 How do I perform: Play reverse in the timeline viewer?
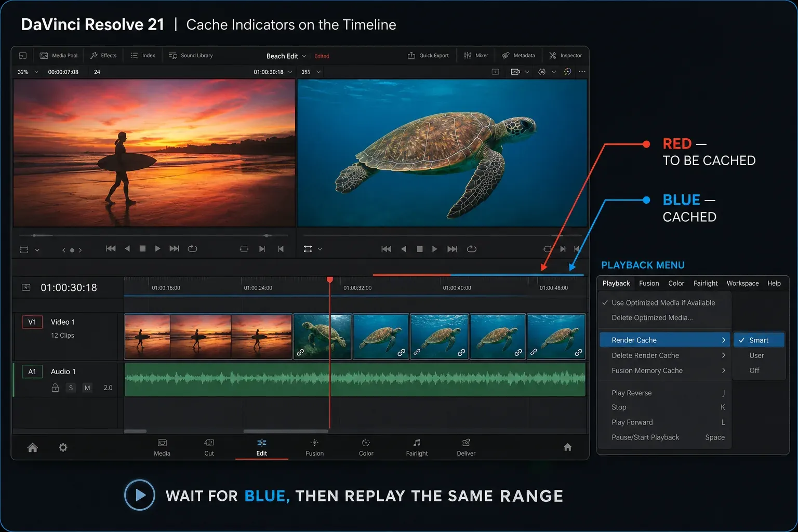(404, 249)
